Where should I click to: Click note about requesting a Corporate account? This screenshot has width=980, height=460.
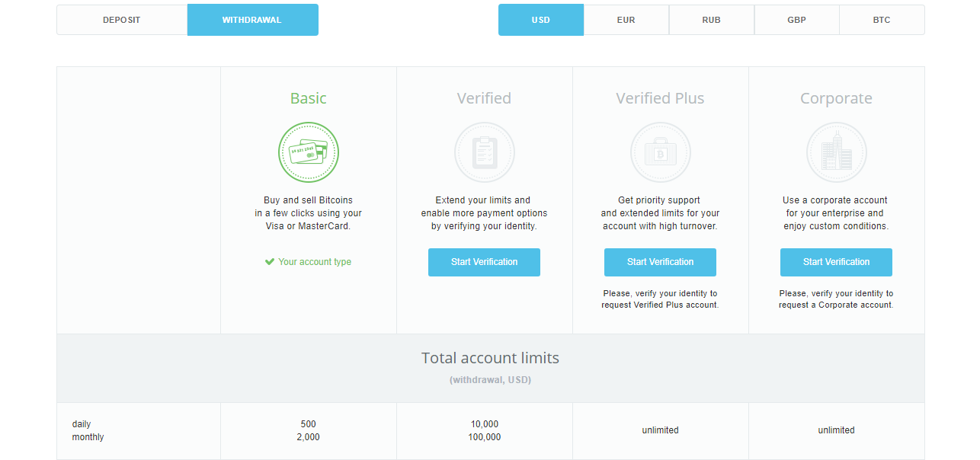tap(837, 299)
